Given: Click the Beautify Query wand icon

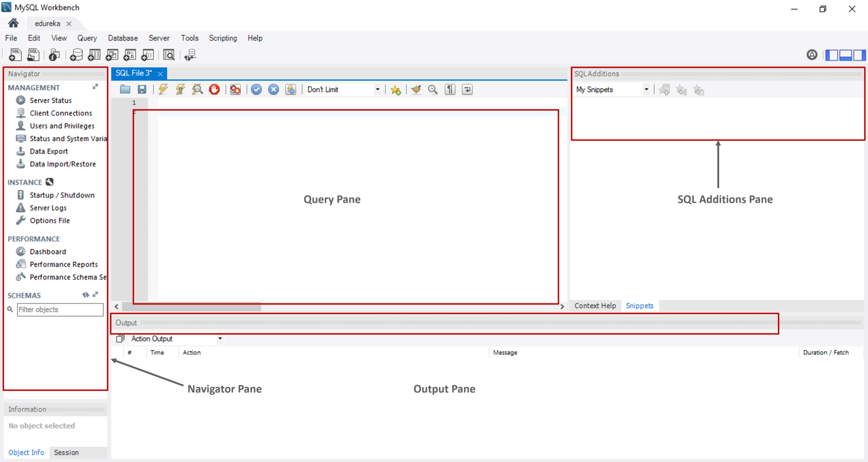Looking at the screenshot, I should [416, 89].
